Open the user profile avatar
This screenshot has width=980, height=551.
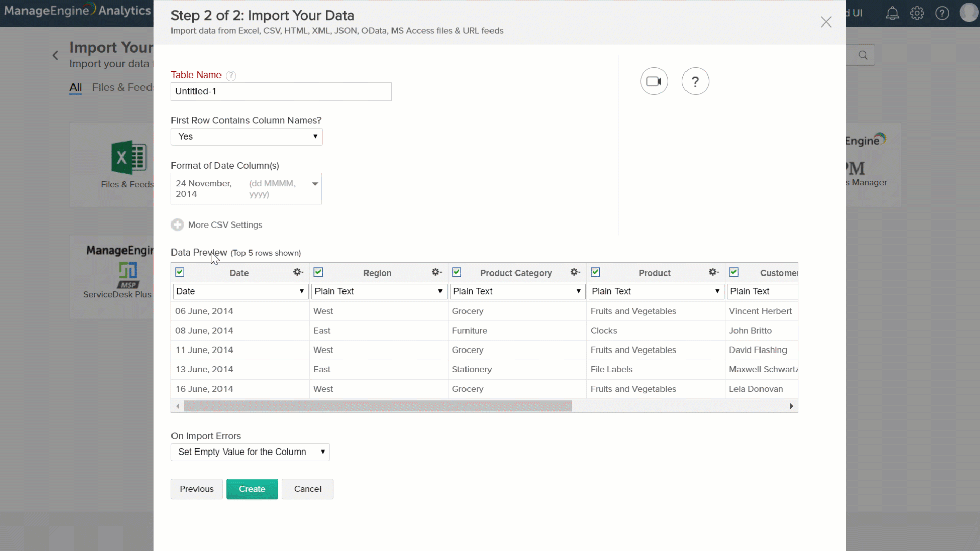[x=968, y=13]
